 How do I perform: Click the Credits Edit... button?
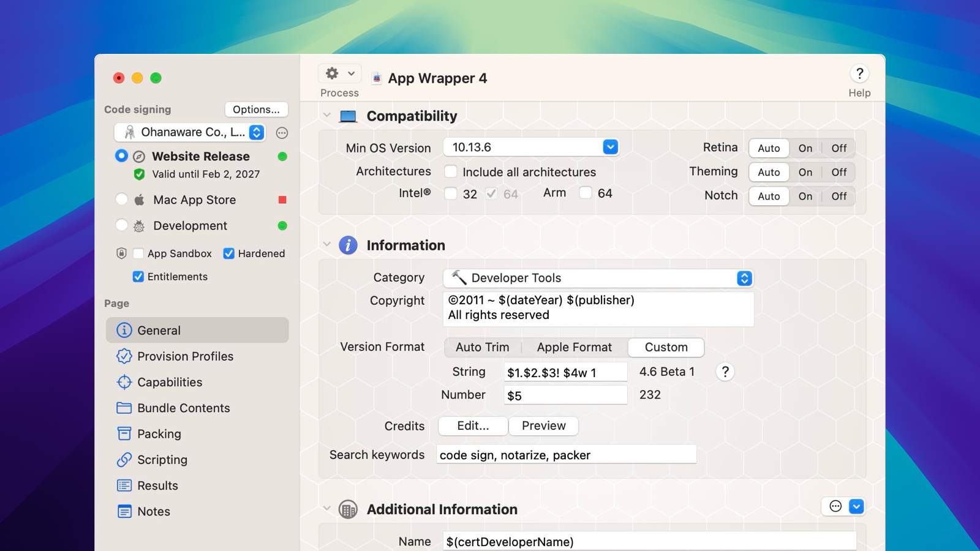coord(473,426)
